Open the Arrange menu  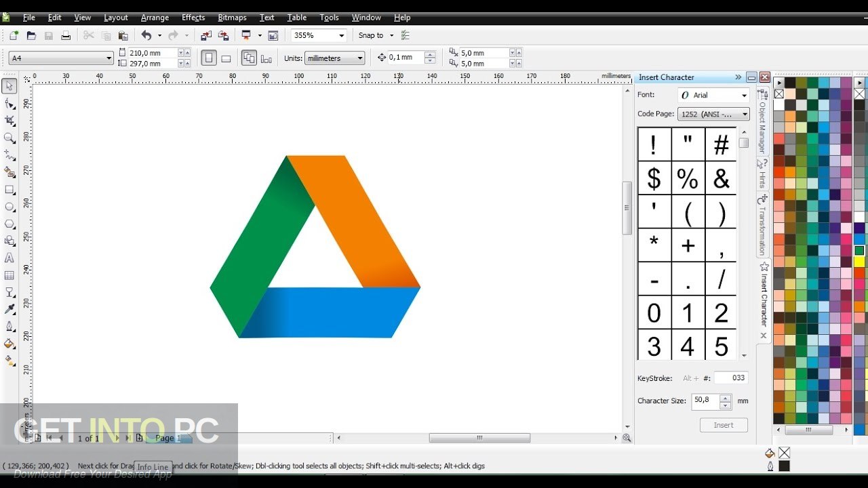tap(156, 18)
